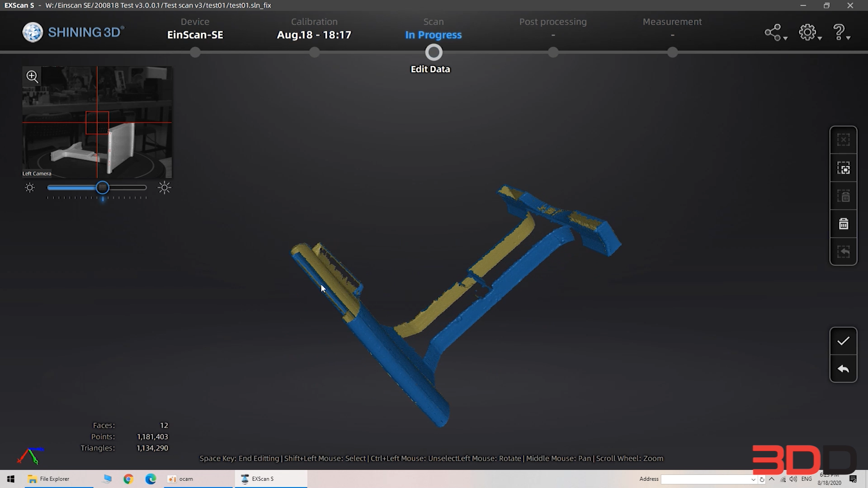Click the Address refresh icon
The height and width of the screenshot is (488, 868).
pyautogui.click(x=762, y=479)
